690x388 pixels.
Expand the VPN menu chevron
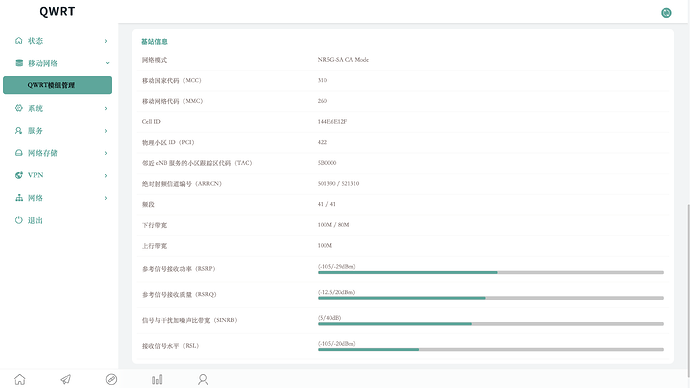[x=106, y=176]
